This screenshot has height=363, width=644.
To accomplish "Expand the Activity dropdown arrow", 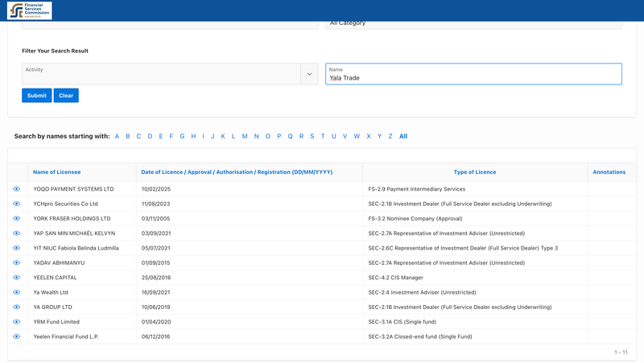I will [309, 74].
